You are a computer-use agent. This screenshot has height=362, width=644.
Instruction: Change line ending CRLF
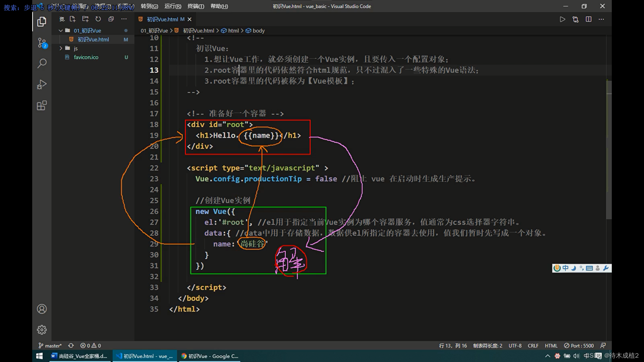coord(533,346)
